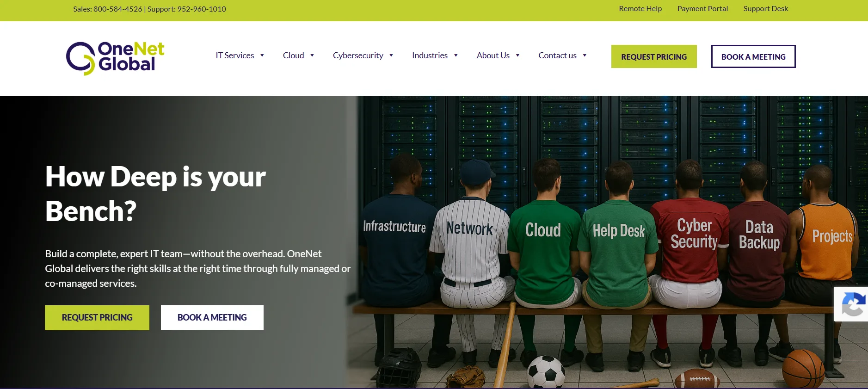
Task: Open the Remote Help link
Action: coord(640,9)
